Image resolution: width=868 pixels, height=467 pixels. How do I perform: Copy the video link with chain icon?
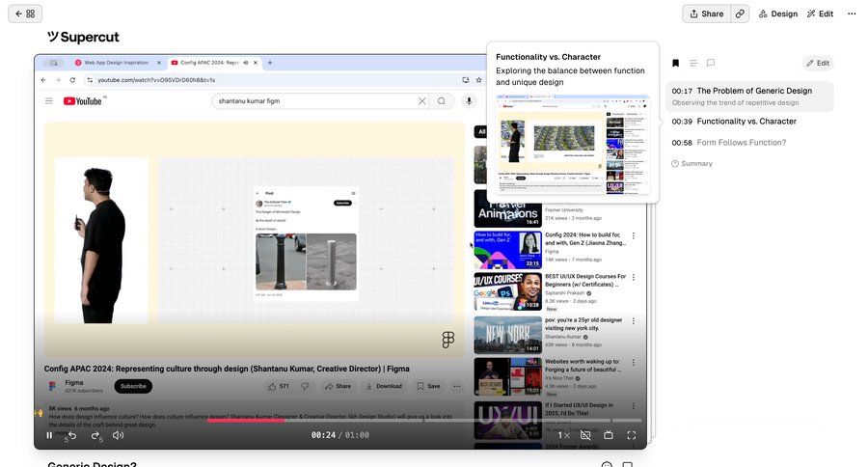click(740, 14)
